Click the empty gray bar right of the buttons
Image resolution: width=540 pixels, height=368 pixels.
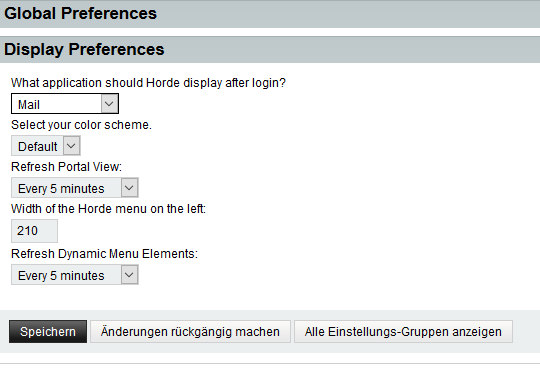pyautogui.click(x=526, y=332)
